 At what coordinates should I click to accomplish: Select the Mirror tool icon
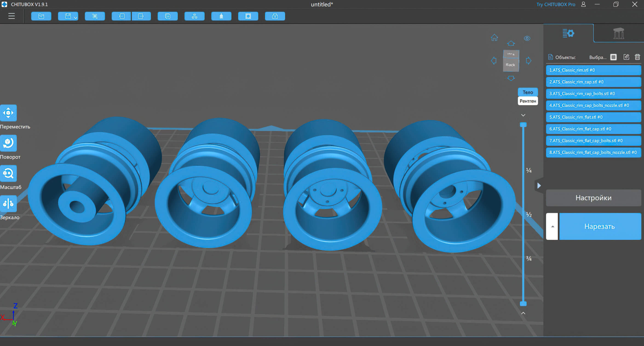tap(9, 204)
